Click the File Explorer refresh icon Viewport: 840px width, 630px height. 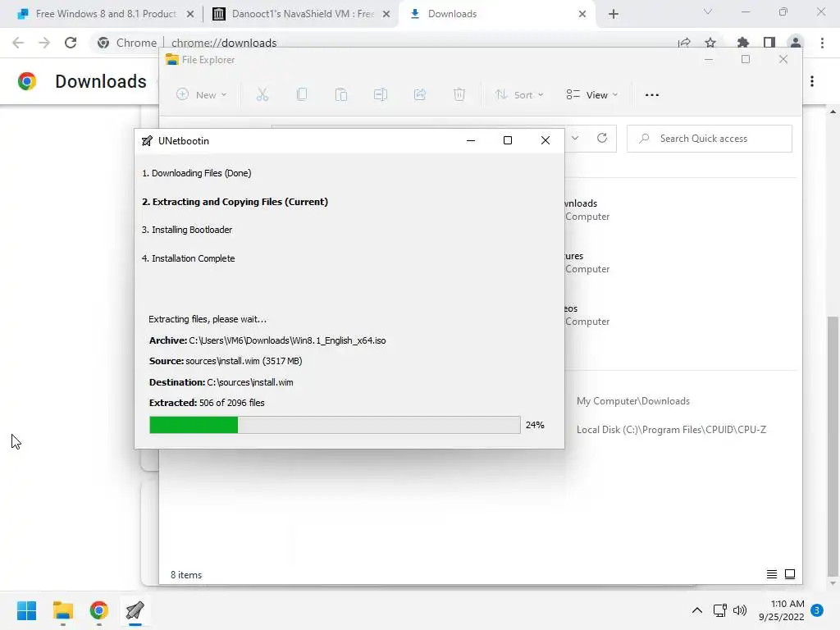click(602, 138)
